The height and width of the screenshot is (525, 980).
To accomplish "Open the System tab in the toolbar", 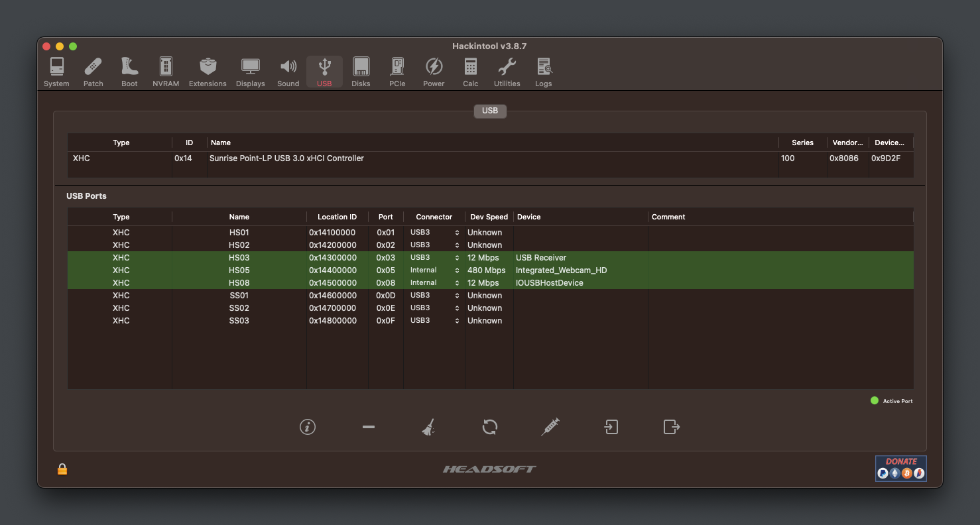I will [56, 72].
